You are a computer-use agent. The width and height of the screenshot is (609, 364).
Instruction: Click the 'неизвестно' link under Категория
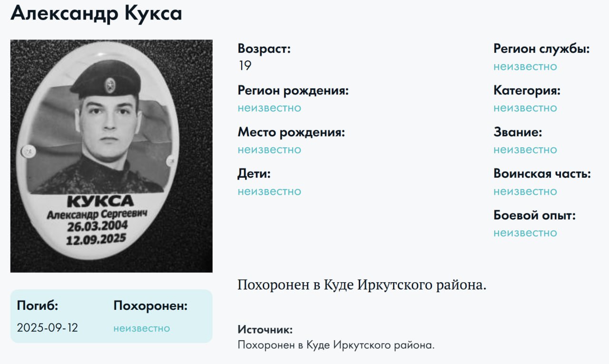point(525,108)
